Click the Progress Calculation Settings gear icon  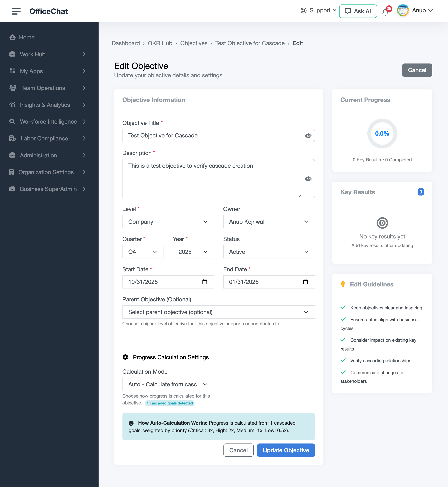[x=125, y=357]
